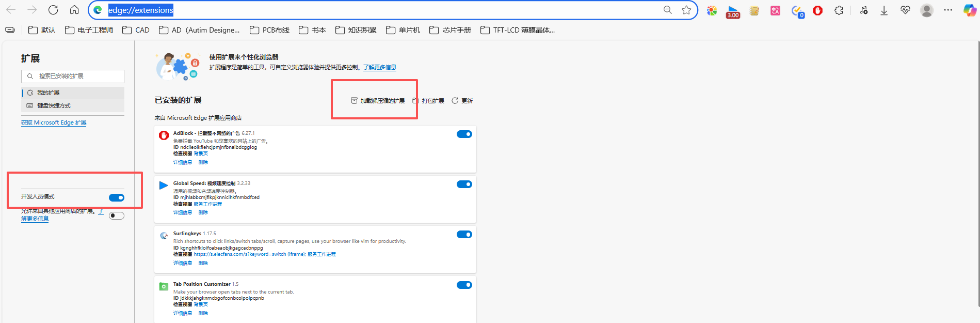Open the user profile avatar
This screenshot has width=980, height=323.
click(927, 10)
